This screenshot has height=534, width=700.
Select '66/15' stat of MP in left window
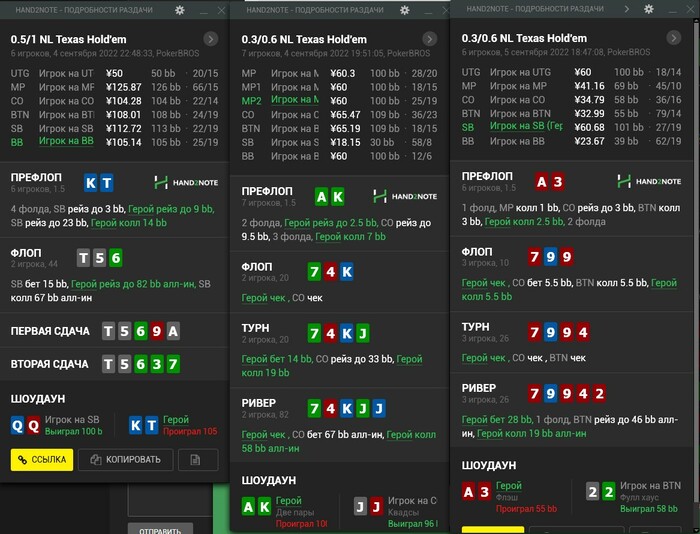pyautogui.click(x=205, y=87)
